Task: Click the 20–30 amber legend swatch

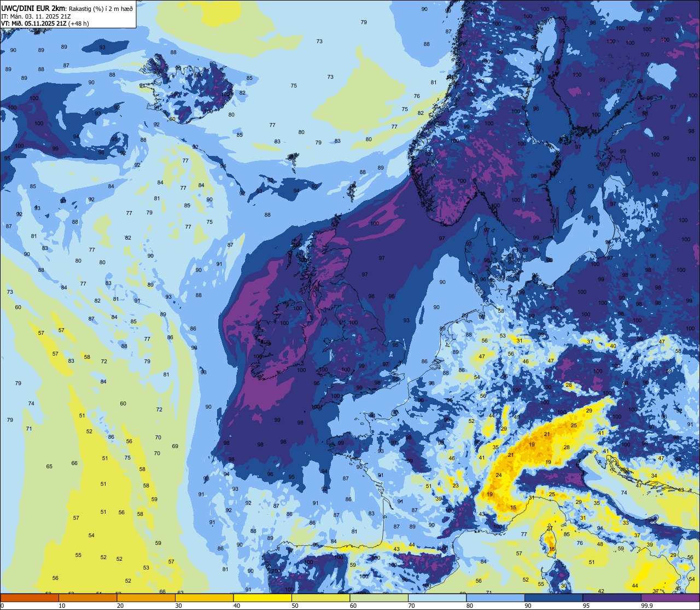Action: point(146,597)
